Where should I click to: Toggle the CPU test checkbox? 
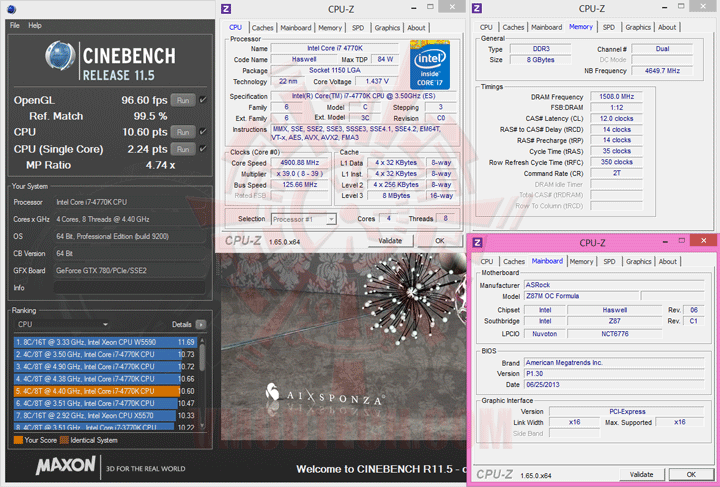pos(203,132)
